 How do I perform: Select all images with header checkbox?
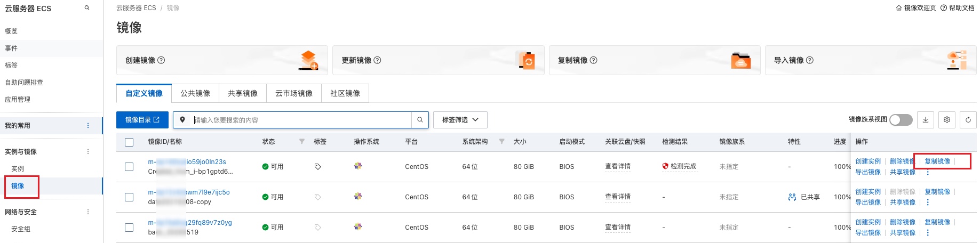point(129,142)
